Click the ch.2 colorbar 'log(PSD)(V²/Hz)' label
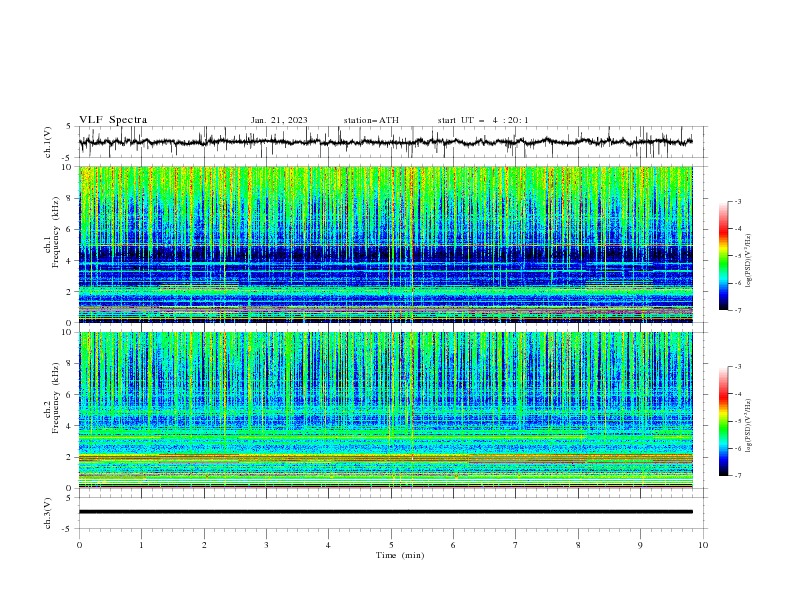The width and height of the screenshot is (792, 612). coord(749,425)
